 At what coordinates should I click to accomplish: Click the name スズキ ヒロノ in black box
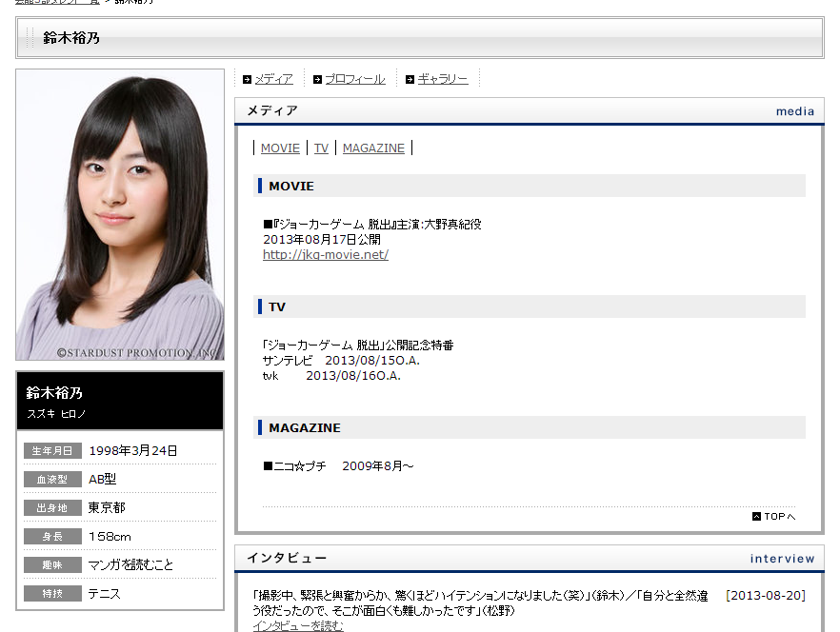coord(56,414)
